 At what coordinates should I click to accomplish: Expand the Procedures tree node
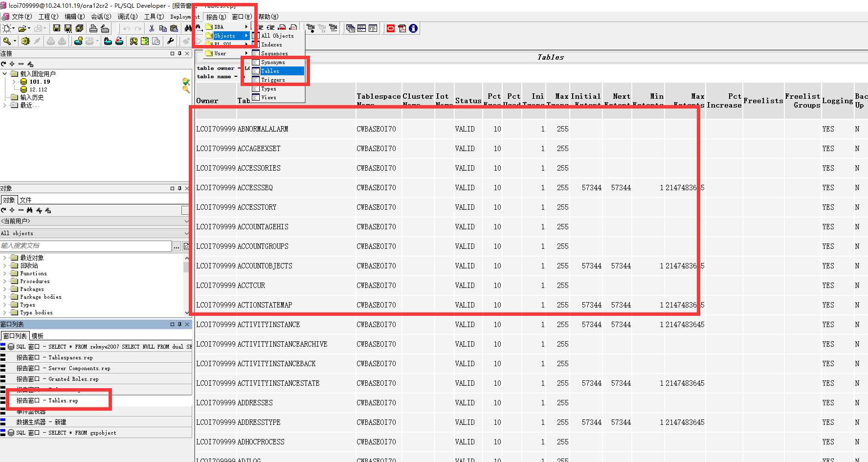click(5, 281)
